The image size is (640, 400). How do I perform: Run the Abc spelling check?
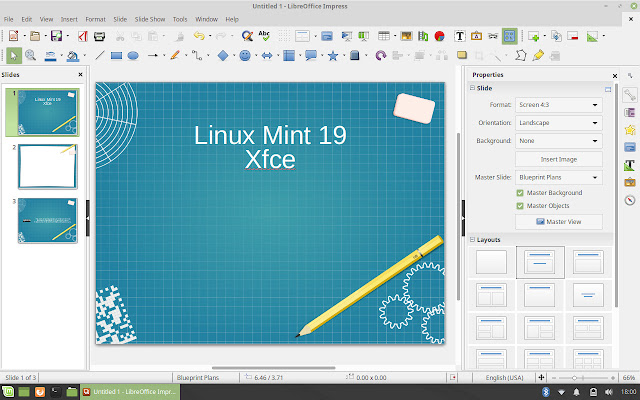(x=264, y=36)
